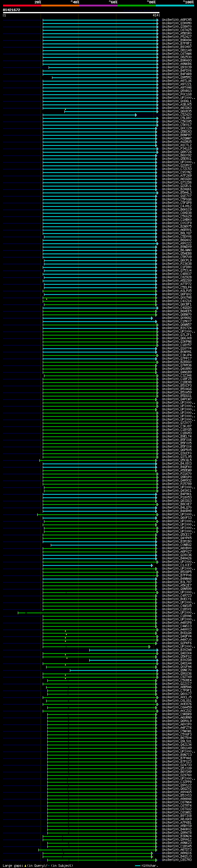Image resolution: width=197 pixels, height=868 pixels.
Task: Select hit label UniRef100_C0SIF9
Action: 177,223
